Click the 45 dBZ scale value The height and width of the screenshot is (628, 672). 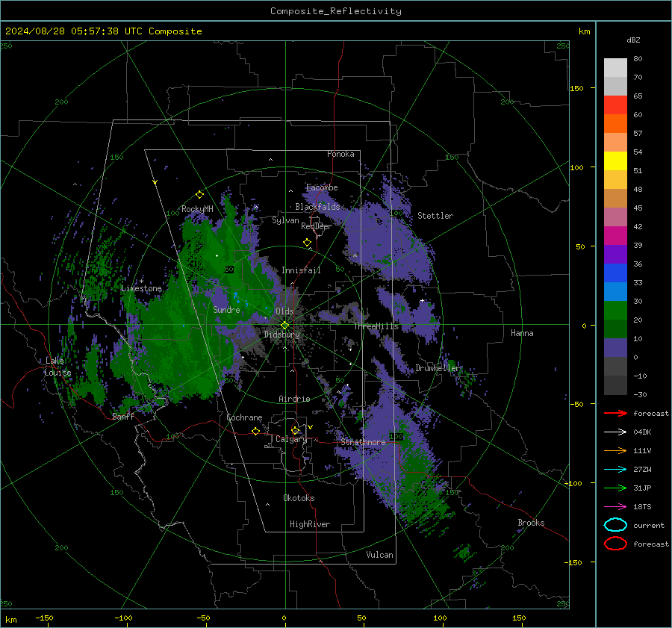pyautogui.click(x=638, y=208)
